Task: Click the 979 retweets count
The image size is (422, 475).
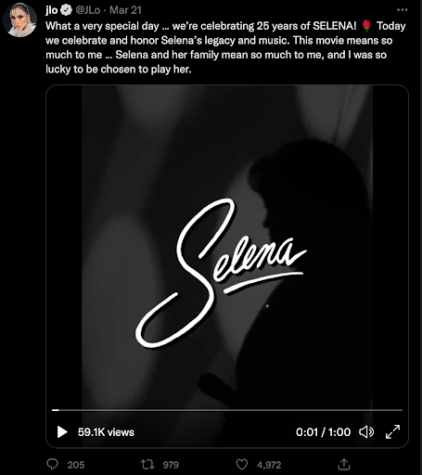Action: click(171, 465)
